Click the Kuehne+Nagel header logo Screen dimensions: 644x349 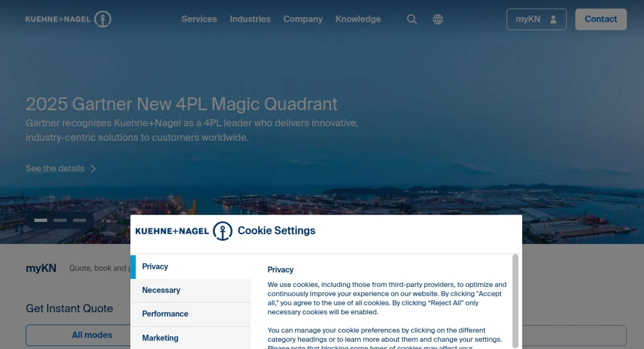tap(68, 19)
